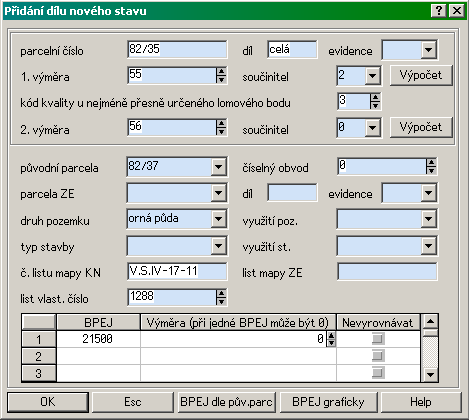Image resolution: width=469 pixels, height=420 pixels.
Task: Toggle Nevyrovnávat checkbox in row 1
Action: pyautogui.click(x=378, y=339)
